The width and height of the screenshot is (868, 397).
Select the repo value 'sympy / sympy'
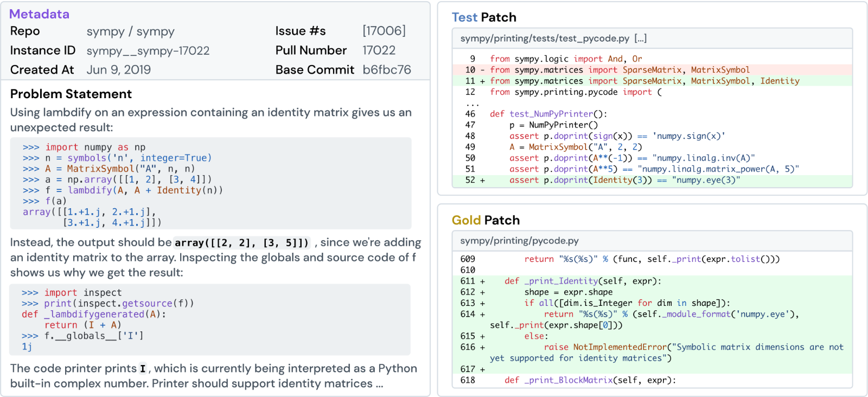pyautogui.click(x=131, y=31)
